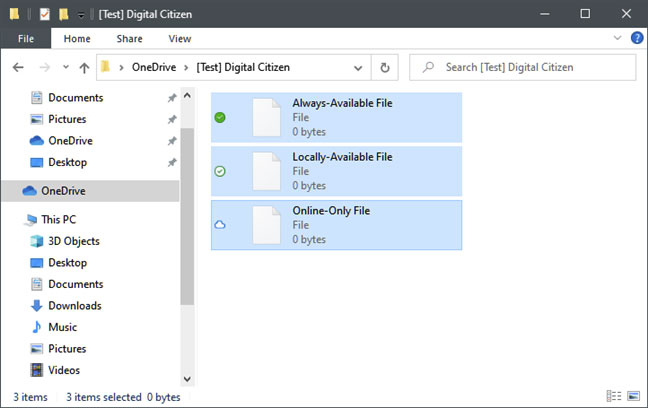Open Music under This PC
This screenshot has width=648, height=408.
(62, 327)
